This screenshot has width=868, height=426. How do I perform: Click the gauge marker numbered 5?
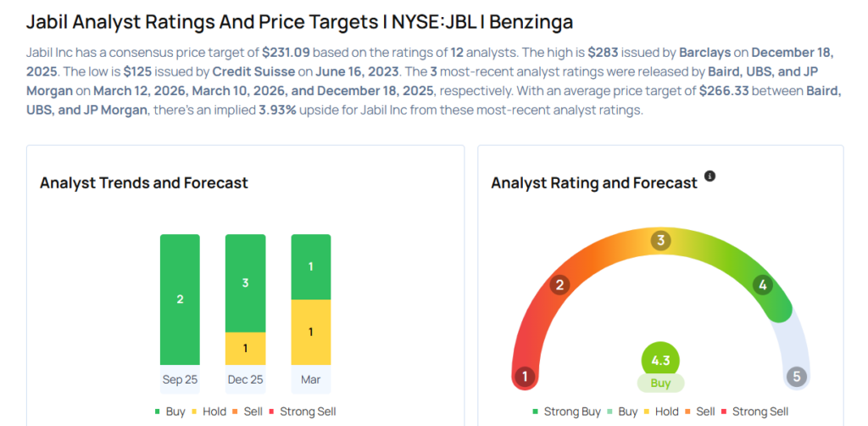click(795, 376)
